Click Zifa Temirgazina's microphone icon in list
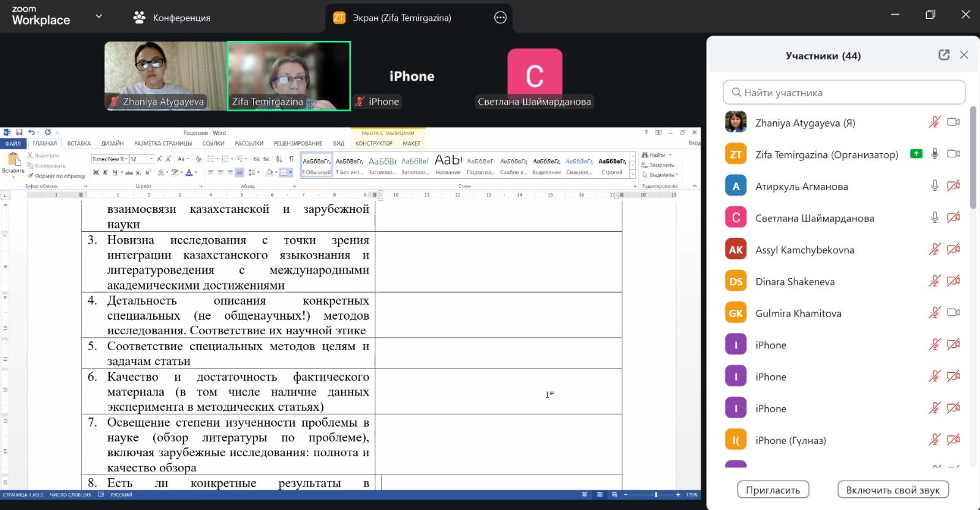The height and width of the screenshot is (510, 980). coord(935,154)
